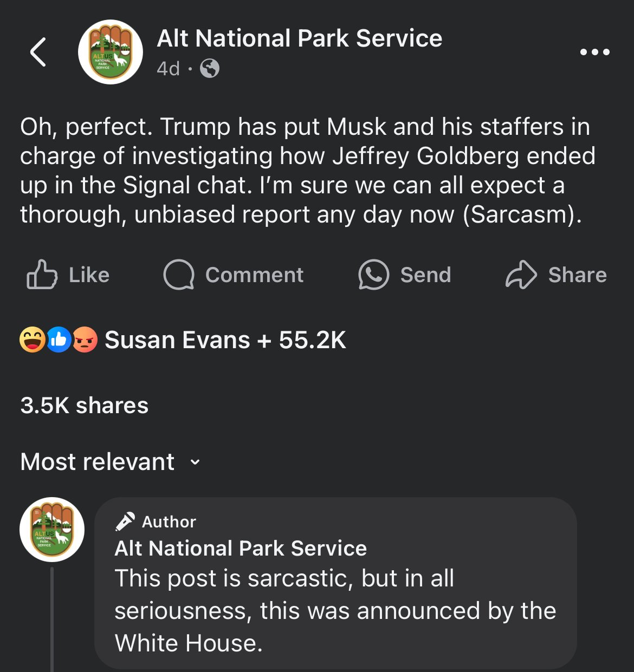Open the laughing Haha reaction emoji
Screen dimensions: 634x672
pos(32,340)
